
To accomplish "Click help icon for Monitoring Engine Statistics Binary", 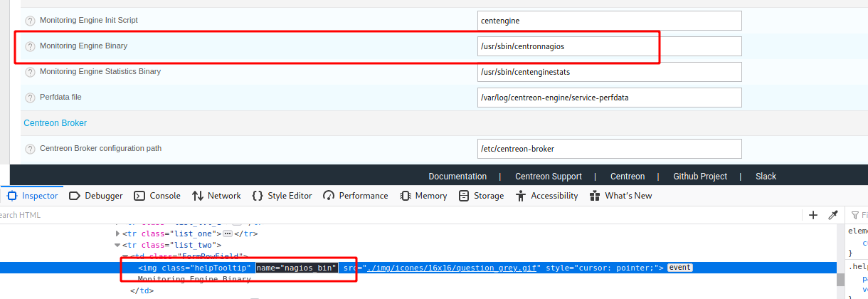I will coord(30,72).
